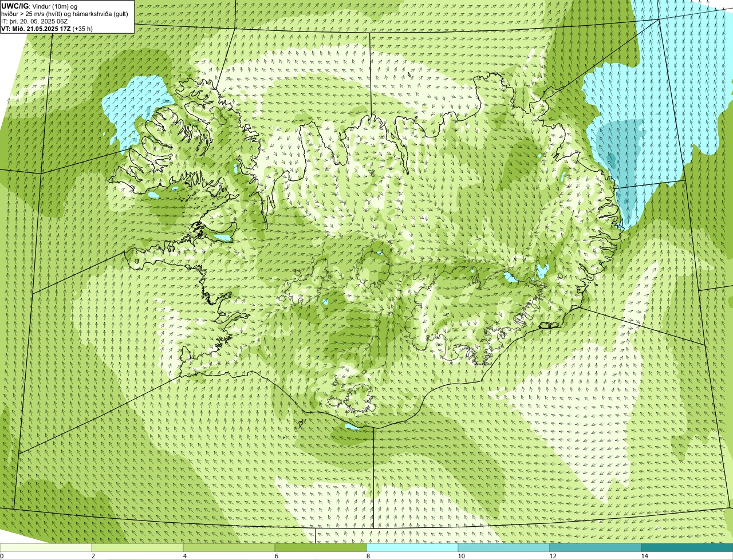Image resolution: width=733 pixels, height=560 pixels.
Task: Click the initial time 'IT: þri. 20. 05. 2025 06Z'
Action: click(34, 21)
